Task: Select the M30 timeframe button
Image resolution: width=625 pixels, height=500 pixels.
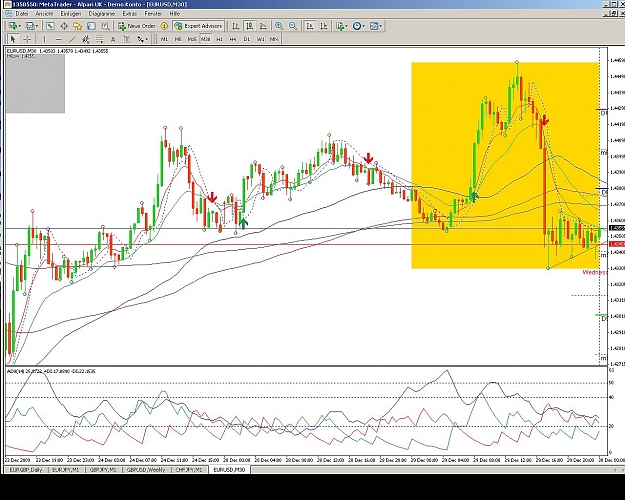Action: [x=205, y=39]
